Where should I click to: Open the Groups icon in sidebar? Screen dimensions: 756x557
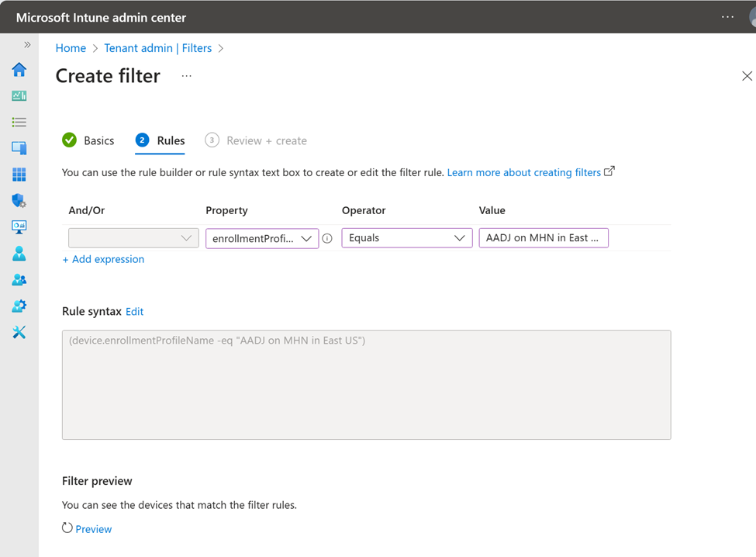click(19, 280)
